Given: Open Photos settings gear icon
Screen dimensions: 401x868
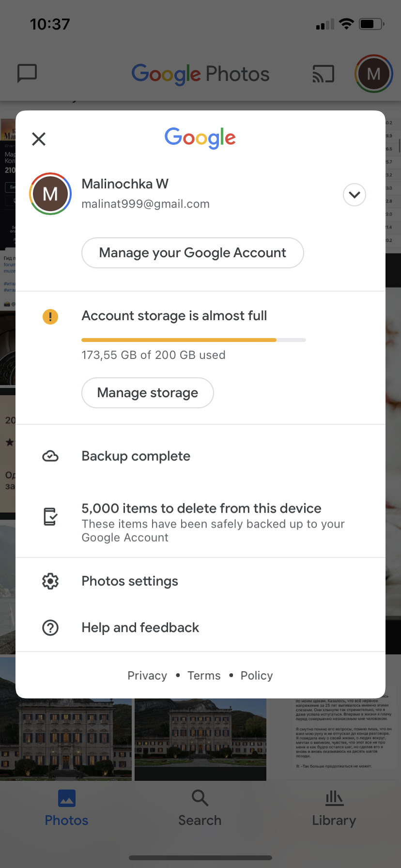Looking at the screenshot, I should 50,581.
